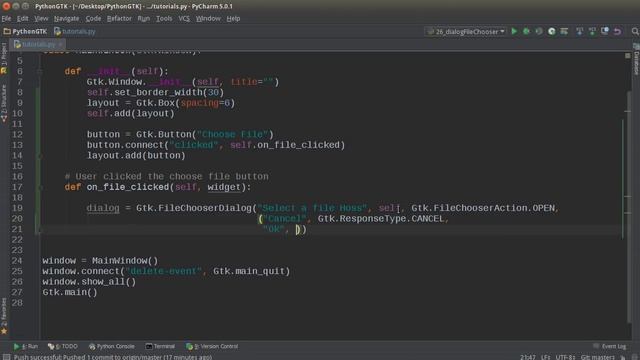Click VCS Commit Changes icon
The height and width of the screenshot is (360, 640).
point(592,31)
